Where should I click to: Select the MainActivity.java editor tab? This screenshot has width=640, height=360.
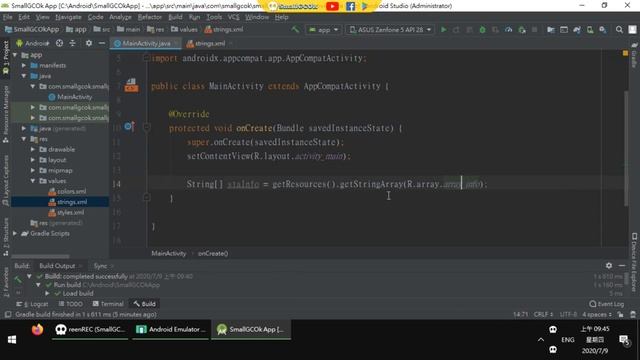coord(146,43)
